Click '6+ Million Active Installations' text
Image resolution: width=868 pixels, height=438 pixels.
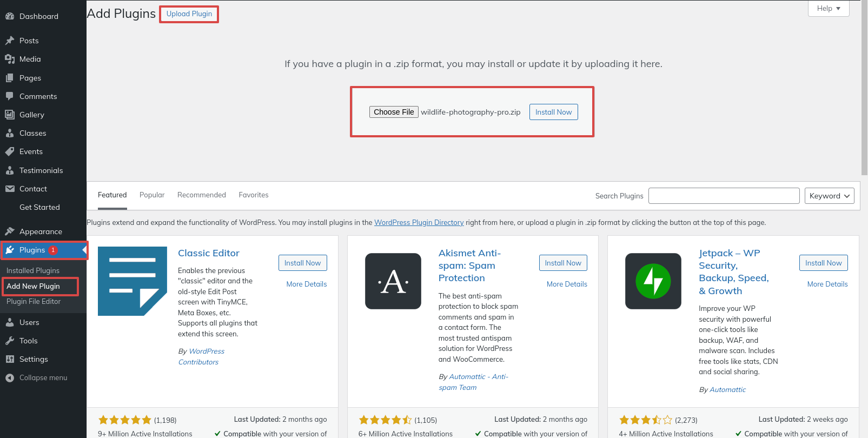point(406,434)
